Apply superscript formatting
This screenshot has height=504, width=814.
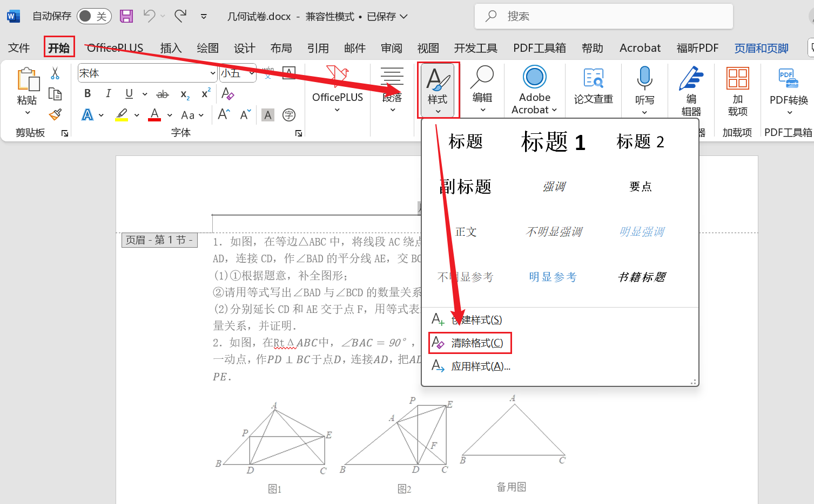coord(206,93)
